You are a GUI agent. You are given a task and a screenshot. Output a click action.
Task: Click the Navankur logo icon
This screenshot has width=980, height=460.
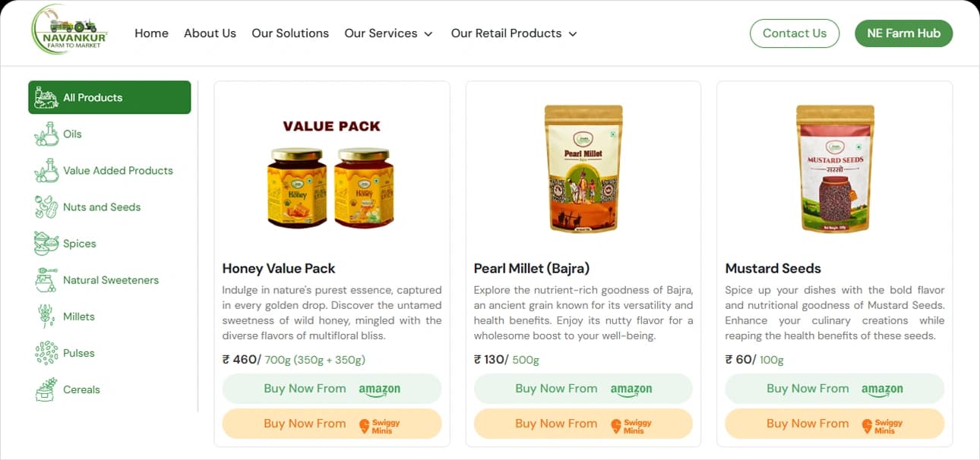70,33
